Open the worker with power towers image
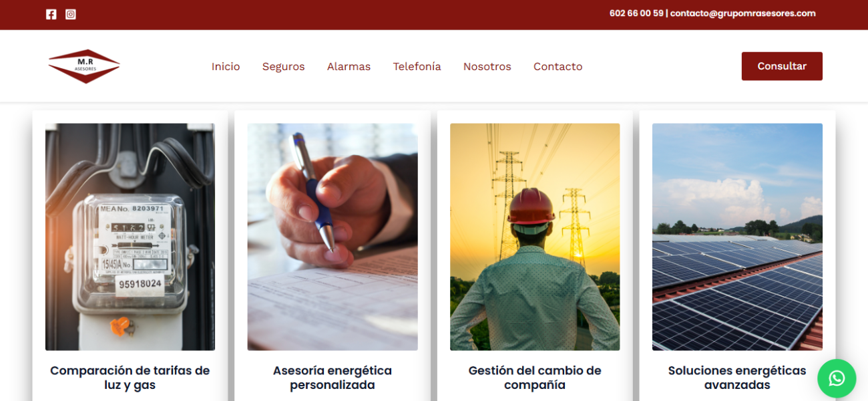 [x=535, y=237]
